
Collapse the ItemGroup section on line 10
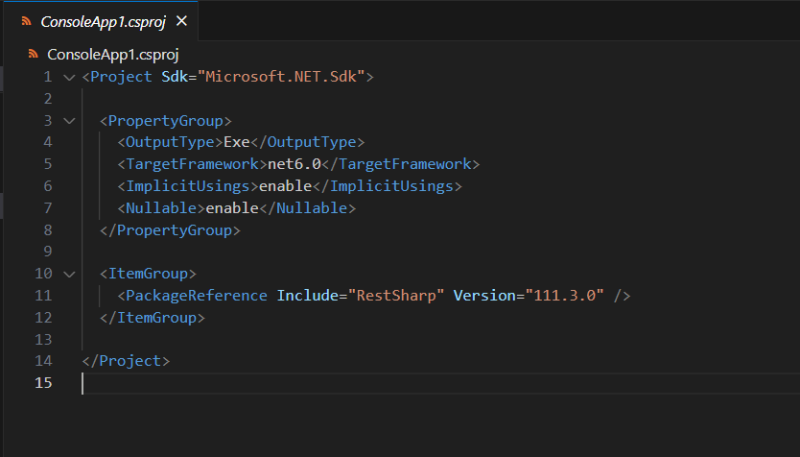[68, 274]
